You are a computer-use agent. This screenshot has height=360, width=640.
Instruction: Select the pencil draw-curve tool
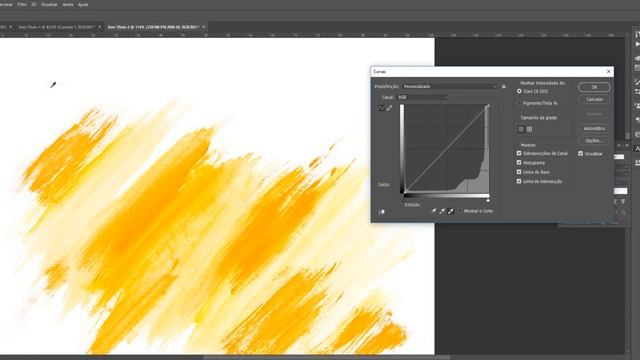tap(389, 108)
